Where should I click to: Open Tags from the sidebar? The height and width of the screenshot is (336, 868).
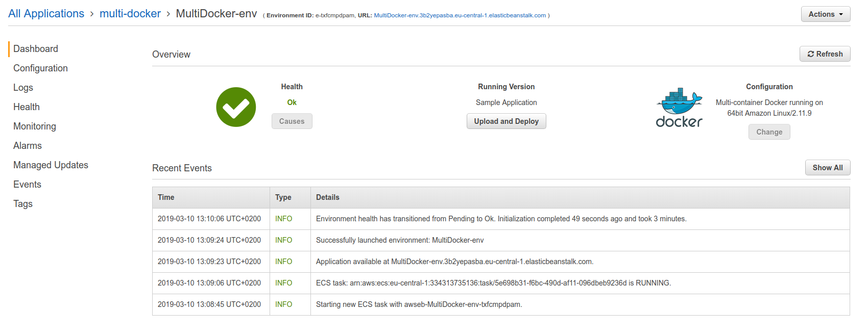tap(23, 204)
